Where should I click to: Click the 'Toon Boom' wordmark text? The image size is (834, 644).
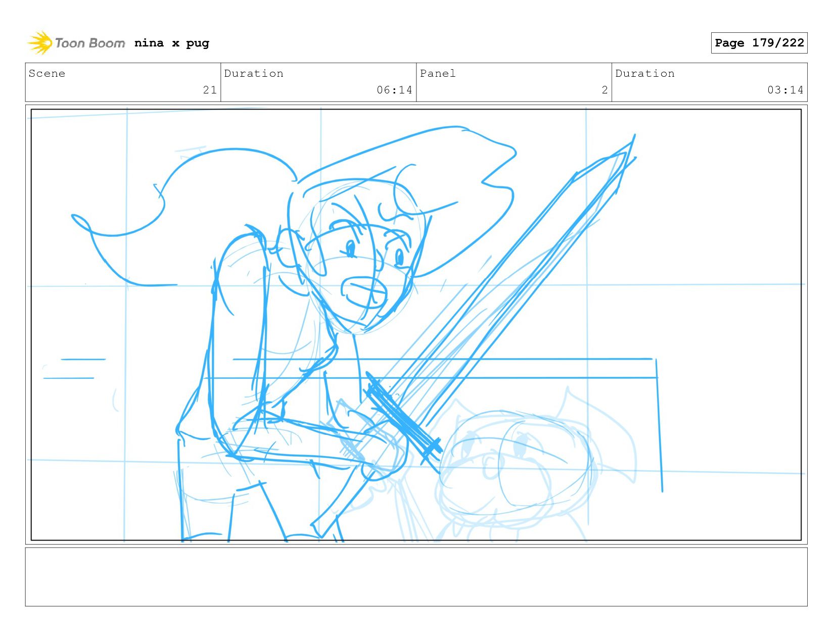(90, 43)
